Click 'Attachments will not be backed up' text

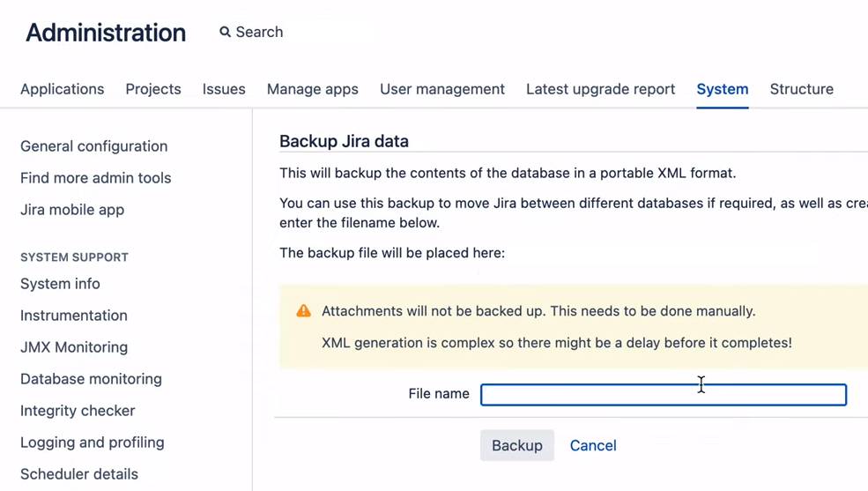(x=538, y=311)
